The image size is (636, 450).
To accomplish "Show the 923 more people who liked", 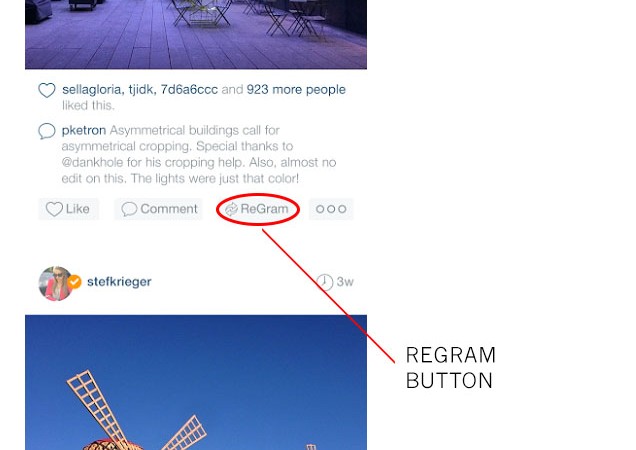I will coord(296,90).
